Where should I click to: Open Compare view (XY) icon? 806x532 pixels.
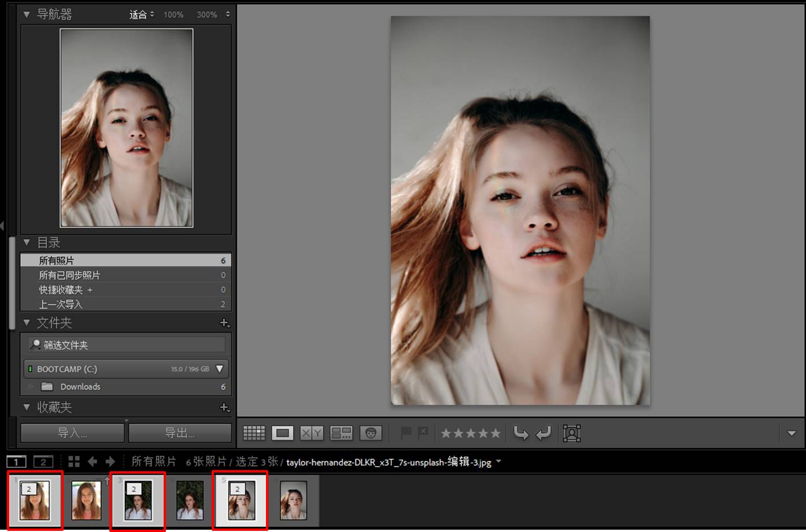(x=312, y=433)
